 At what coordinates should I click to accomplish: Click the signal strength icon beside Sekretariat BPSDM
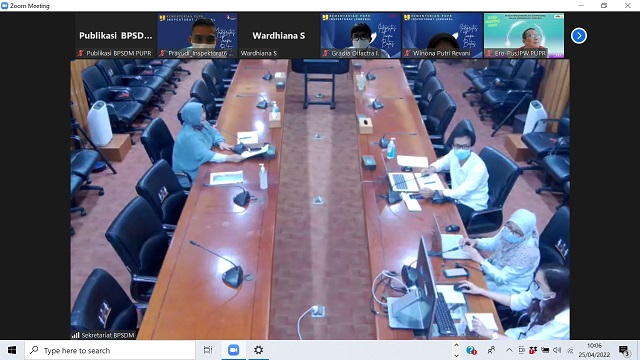click(x=76, y=335)
